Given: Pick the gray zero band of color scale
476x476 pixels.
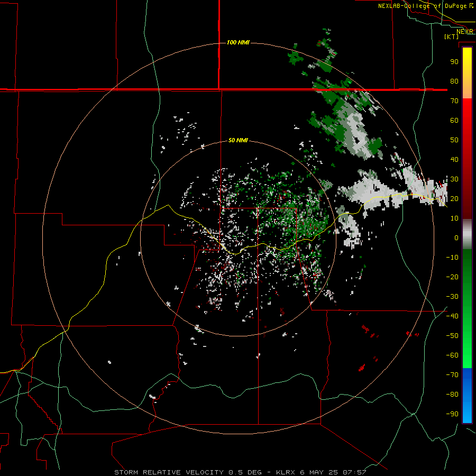Looking at the screenshot, I should [x=467, y=234].
